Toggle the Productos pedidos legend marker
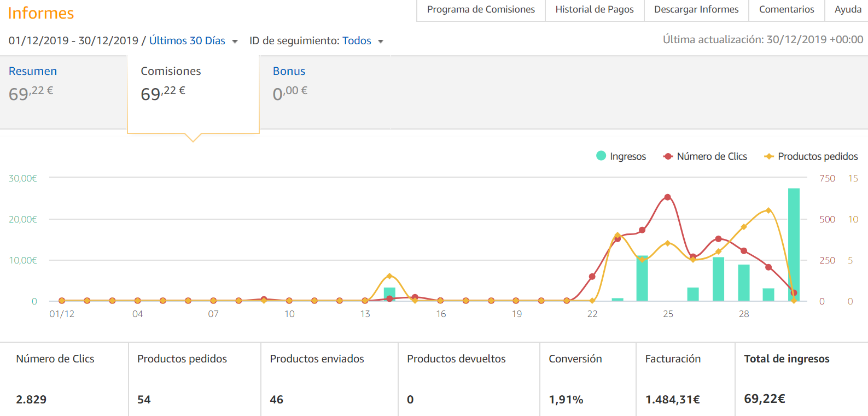 [769, 156]
